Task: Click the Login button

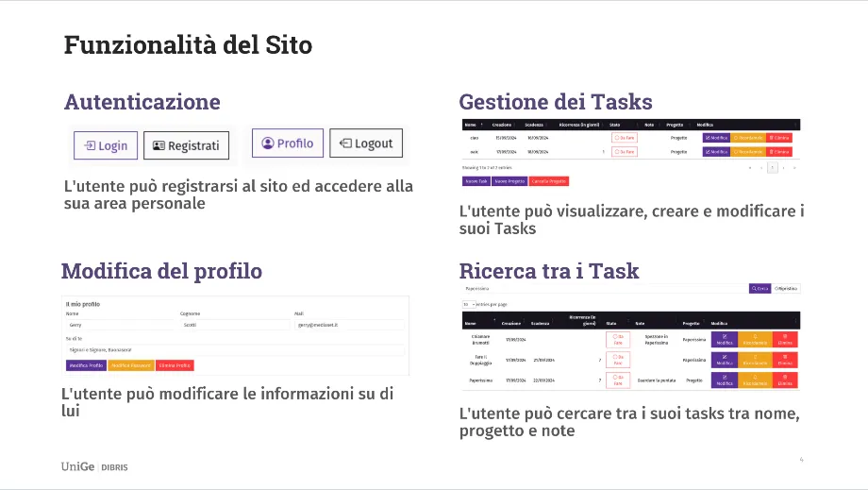Action: click(x=106, y=145)
